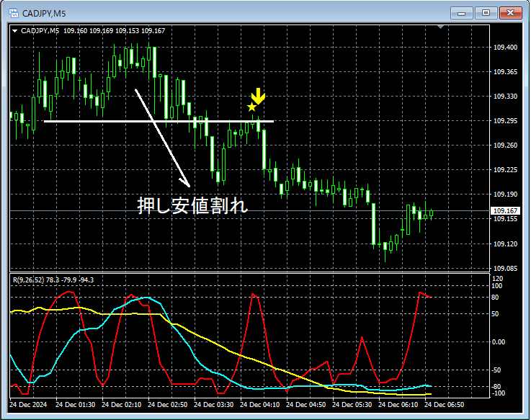Select the white horizontal support line
Viewport: 531px width, 420px height.
pyautogui.click(x=159, y=121)
